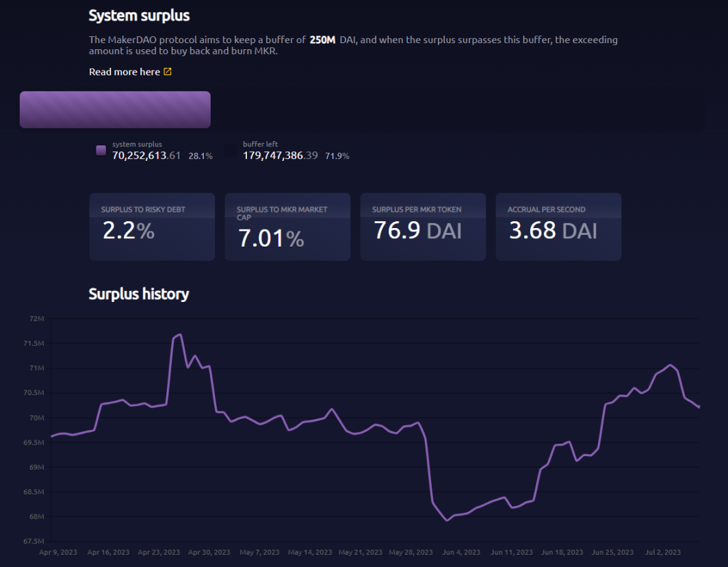
Task: Click the dark buffer left legend swatch
Action: pyautogui.click(x=231, y=150)
